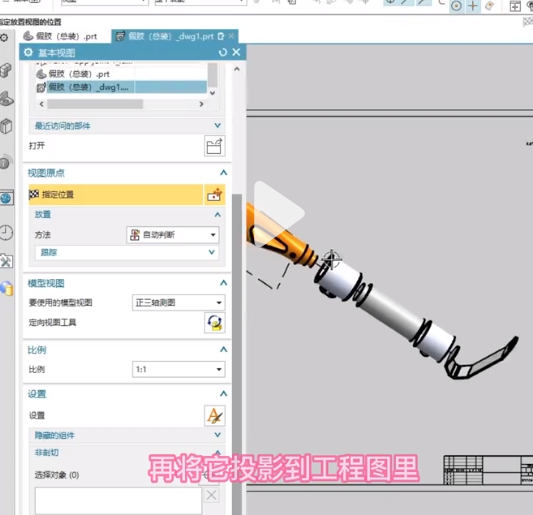Image resolution: width=533 pixels, height=515 pixels.
Task: Play the video with center play button
Action: click(x=279, y=213)
